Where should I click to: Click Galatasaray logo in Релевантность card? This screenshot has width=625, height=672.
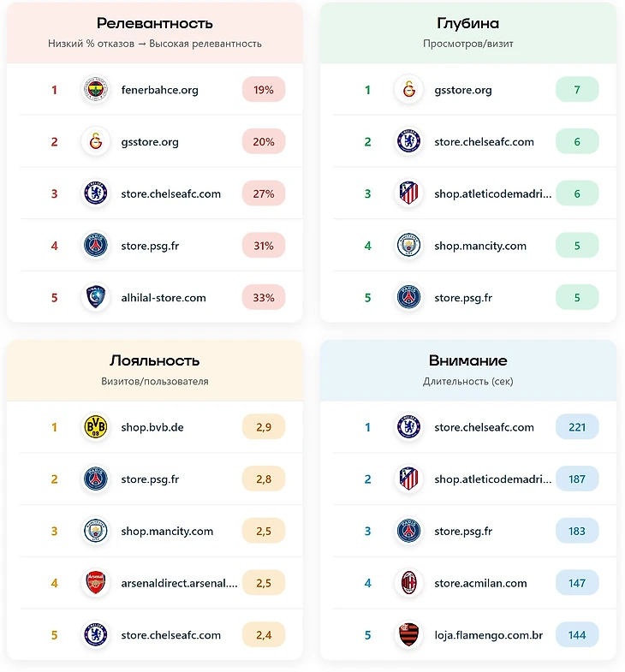pyautogui.click(x=95, y=142)
